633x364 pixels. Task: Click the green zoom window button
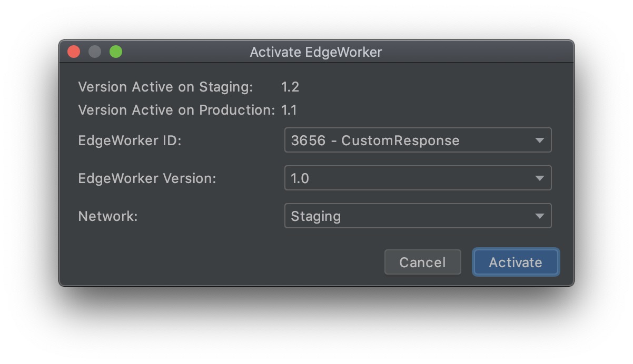coord(116,52)
